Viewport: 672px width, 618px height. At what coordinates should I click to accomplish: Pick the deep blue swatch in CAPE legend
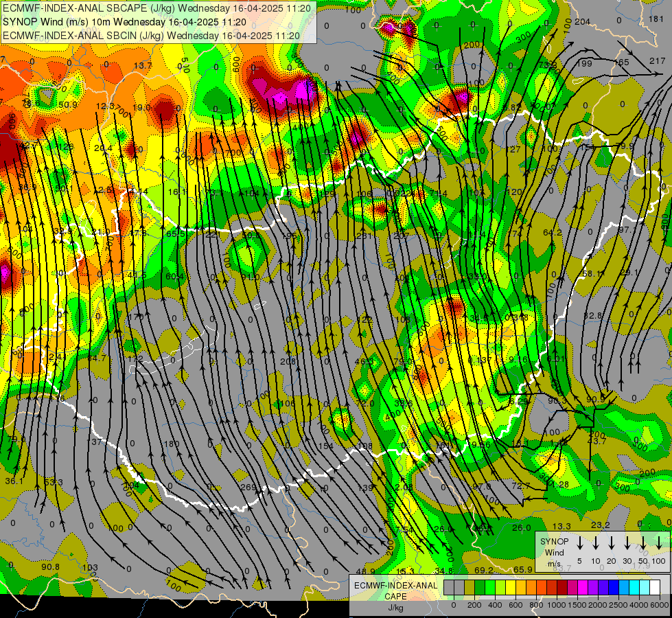tap(613, 588)
